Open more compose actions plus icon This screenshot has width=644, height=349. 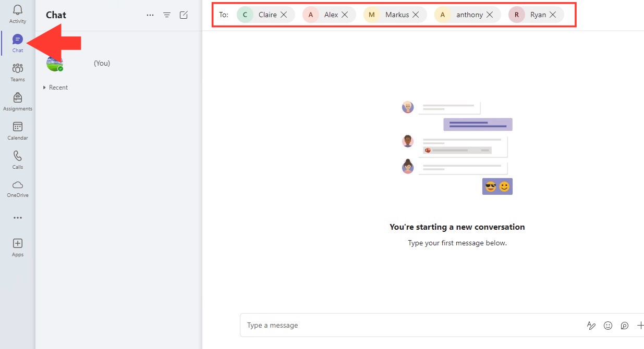[640, 326]
